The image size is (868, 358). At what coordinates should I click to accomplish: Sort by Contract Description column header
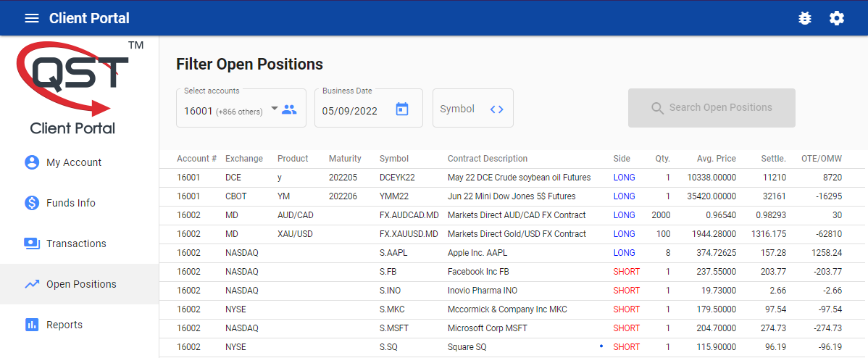(x=488, y=158)
